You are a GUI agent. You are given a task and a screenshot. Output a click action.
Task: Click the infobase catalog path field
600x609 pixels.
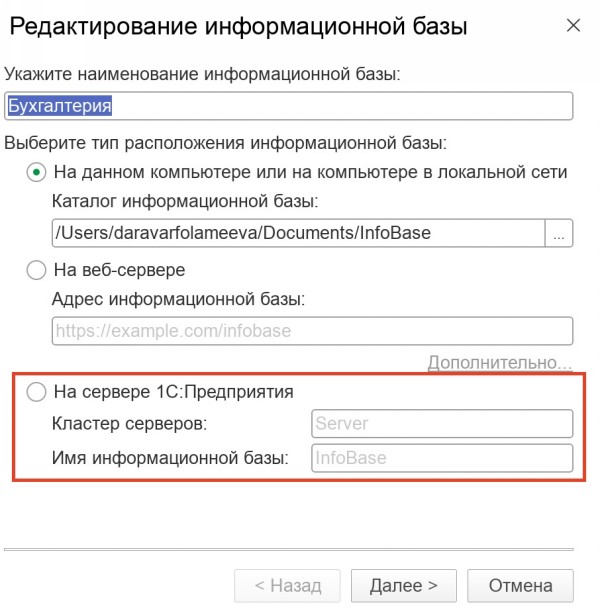pos(297,233)
